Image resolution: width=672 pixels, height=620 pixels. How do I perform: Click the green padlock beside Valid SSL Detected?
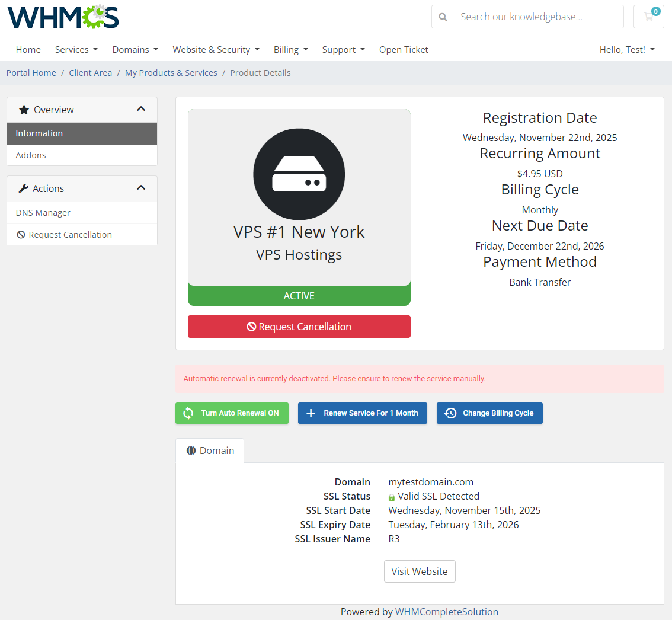[391, 496]
